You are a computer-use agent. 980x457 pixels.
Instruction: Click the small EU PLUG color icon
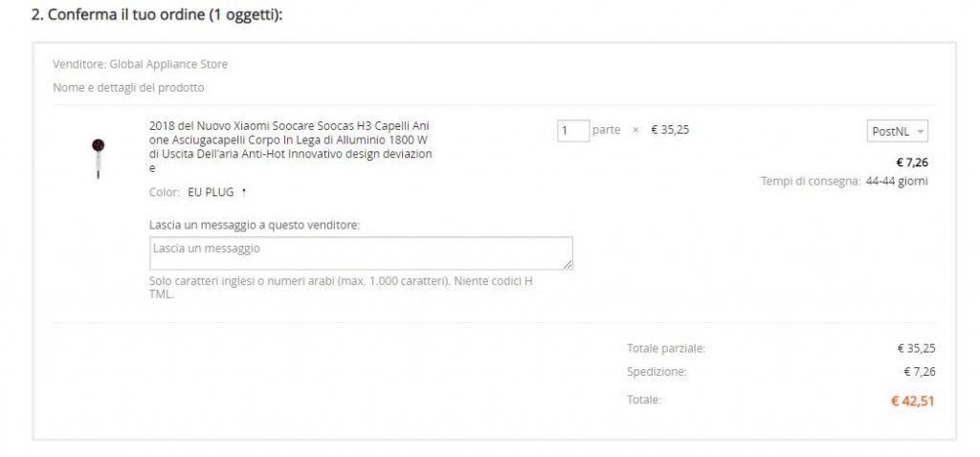pyautogui.click(x=244, y=193)
